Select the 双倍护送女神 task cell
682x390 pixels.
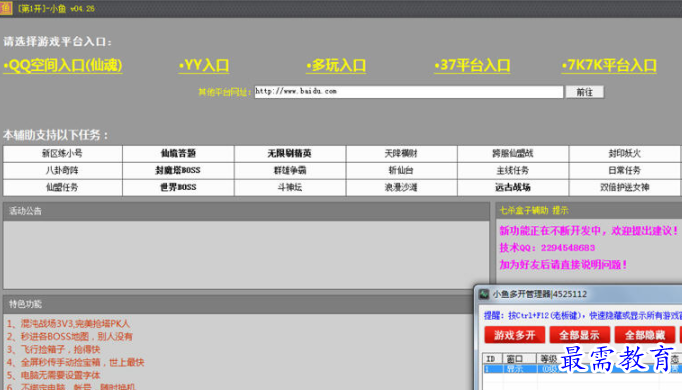click(625, 187)
